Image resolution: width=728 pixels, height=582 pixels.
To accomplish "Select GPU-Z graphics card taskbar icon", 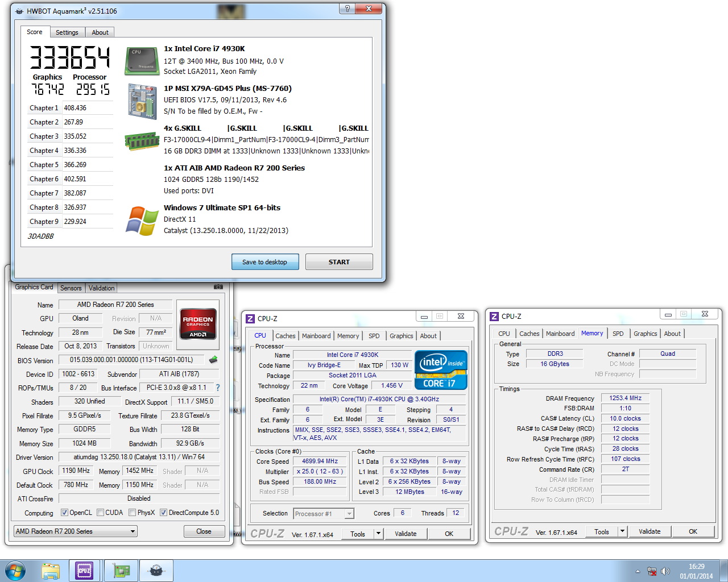I will coord(121,571).
